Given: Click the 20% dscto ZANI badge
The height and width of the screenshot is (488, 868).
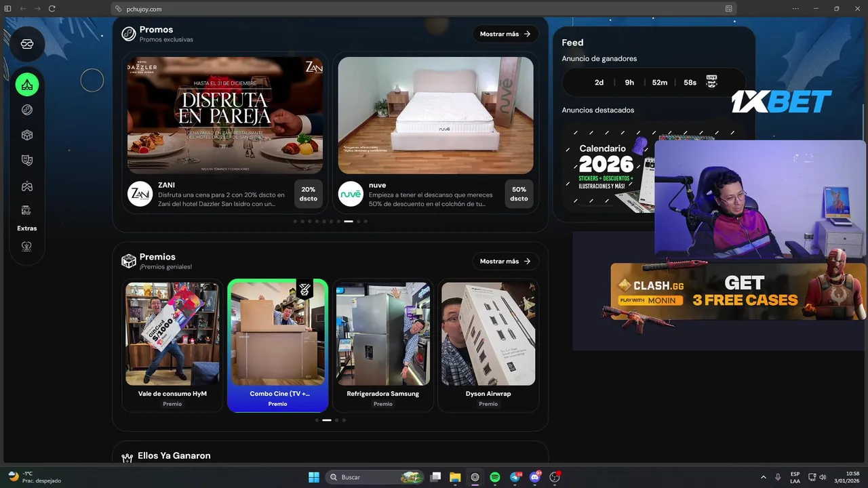Looking at the screenshot, I should tap(309, 194).
